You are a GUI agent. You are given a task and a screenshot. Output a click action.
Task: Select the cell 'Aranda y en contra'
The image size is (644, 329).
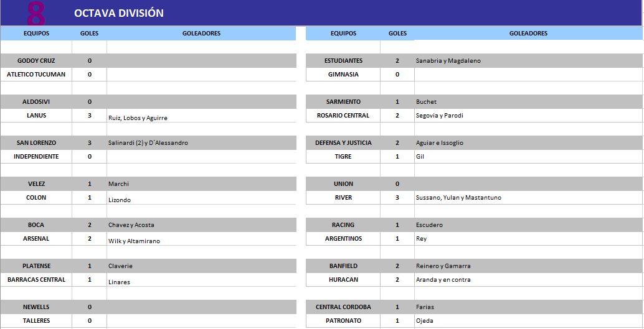click(x=529, y=279)
